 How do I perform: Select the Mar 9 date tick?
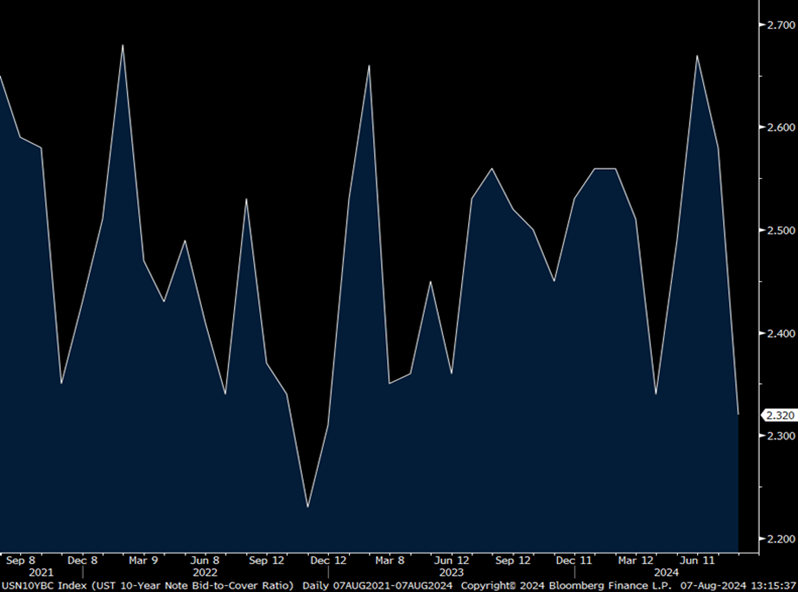coord(142,560)
